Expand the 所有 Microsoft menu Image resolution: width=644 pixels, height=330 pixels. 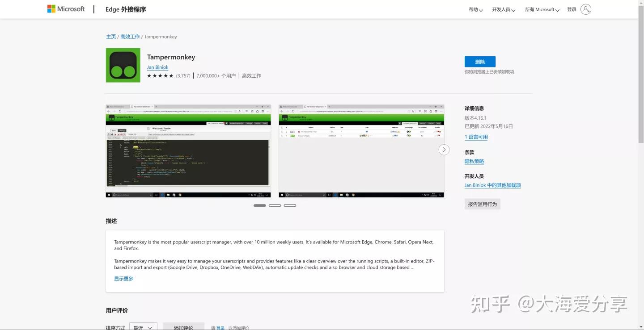542,9
